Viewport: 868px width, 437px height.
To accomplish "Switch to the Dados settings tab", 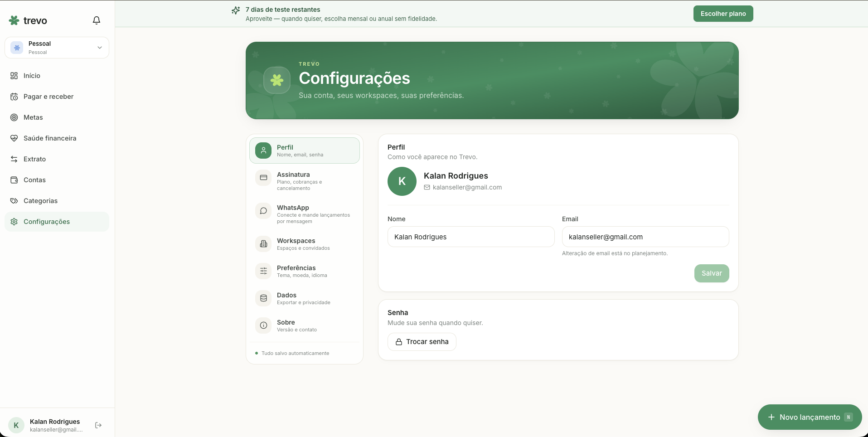I will pyautogui.click(x=305, y=298).
